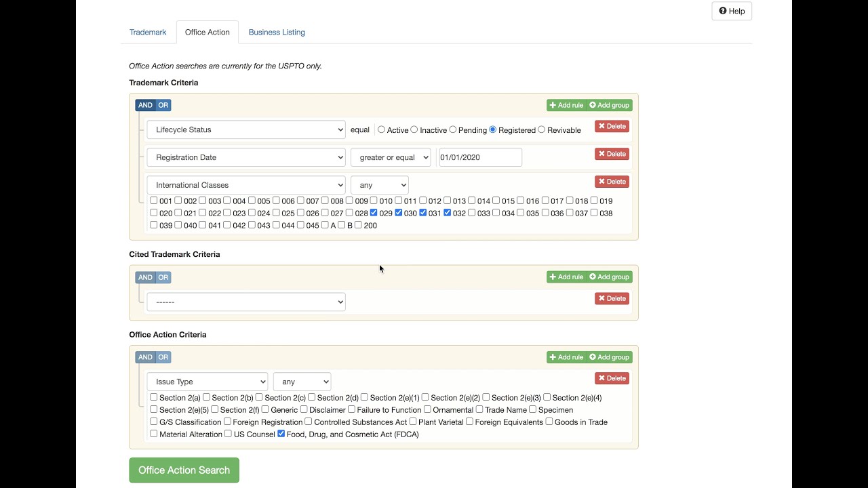The height and width of the screenshot is (488, 868).
Task: Toggle OR in Office Action Criteria
Action: point(163,357)
